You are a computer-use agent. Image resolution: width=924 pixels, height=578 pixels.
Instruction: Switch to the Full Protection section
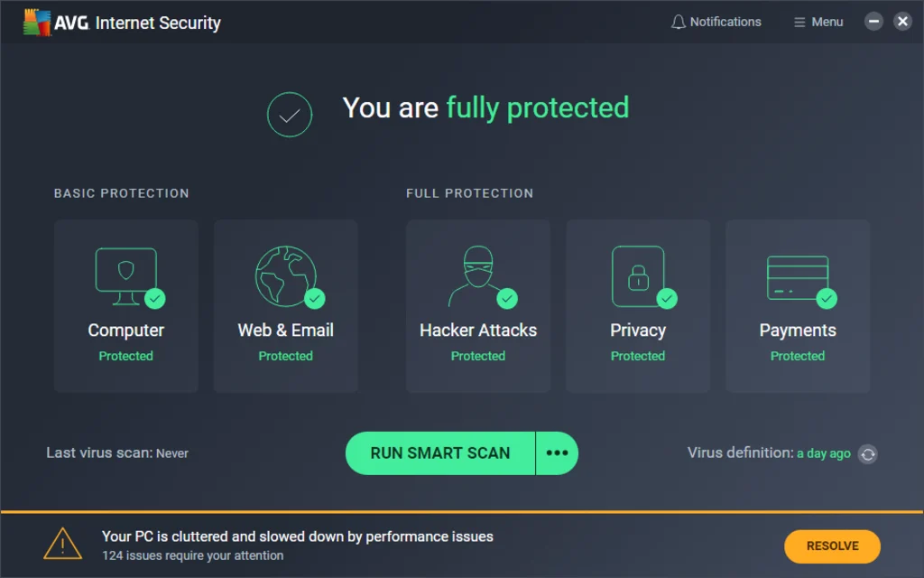pyautogui.click(x=470, y=192)
